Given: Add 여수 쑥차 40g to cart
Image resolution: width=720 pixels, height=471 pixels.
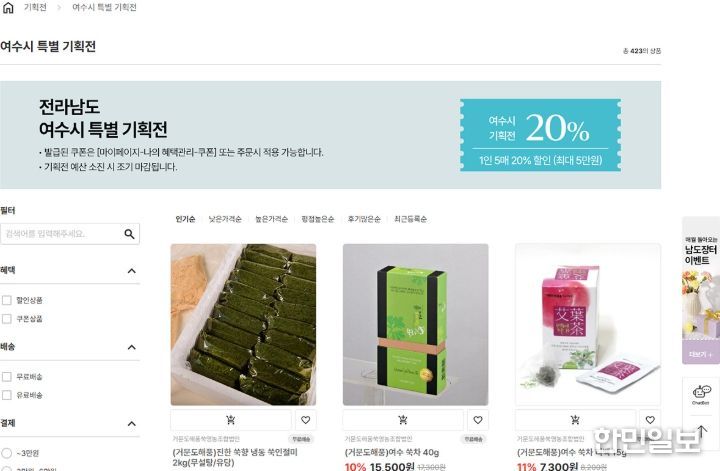Looking at the screenshot, I should tap(403, 420).
